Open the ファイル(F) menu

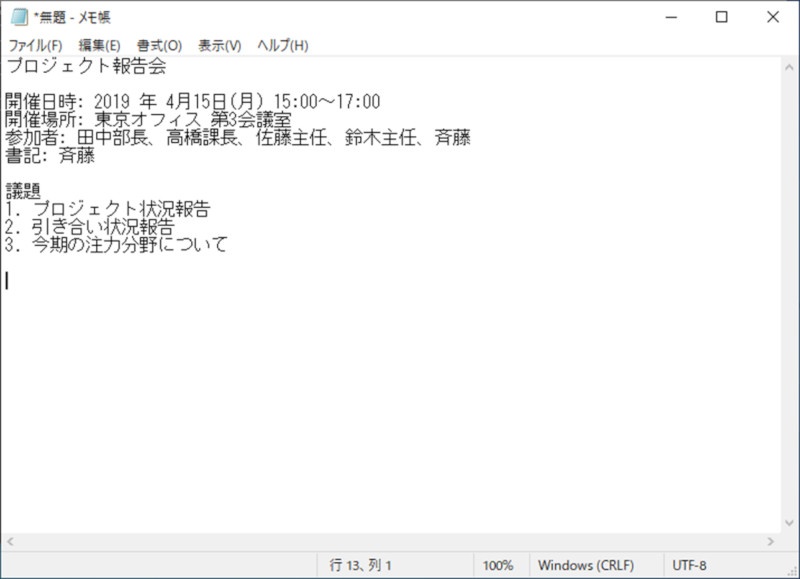pos(35,46)
